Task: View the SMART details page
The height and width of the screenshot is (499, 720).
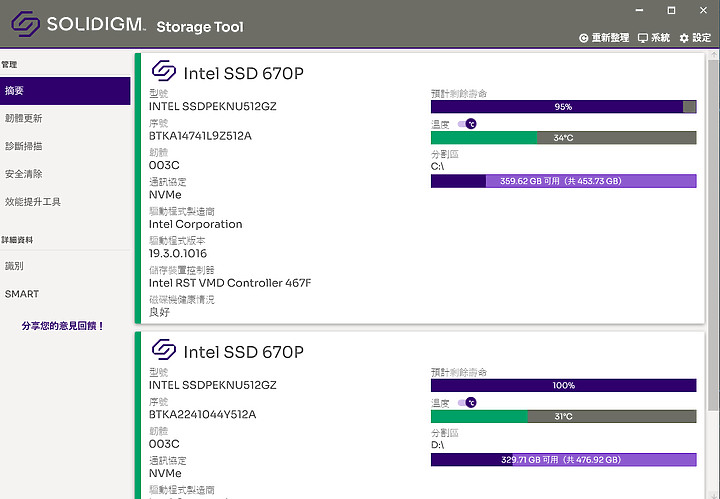Action: pos(65,294)
